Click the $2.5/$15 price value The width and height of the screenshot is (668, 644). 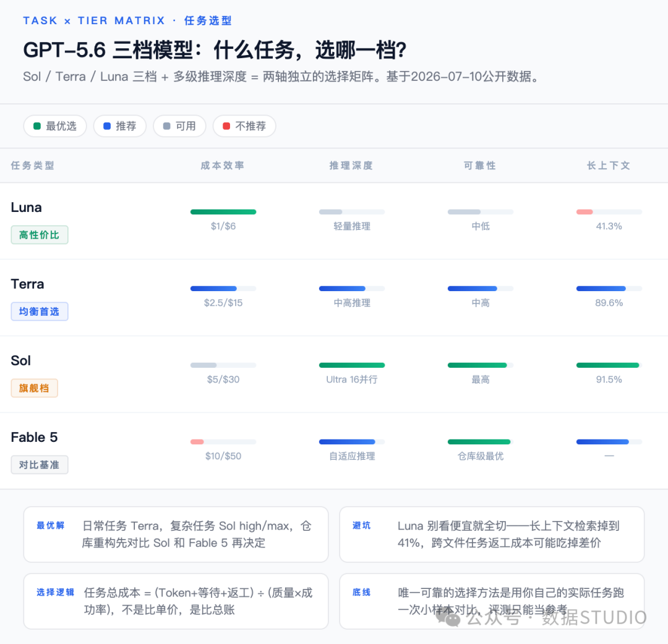pos(223,303)
